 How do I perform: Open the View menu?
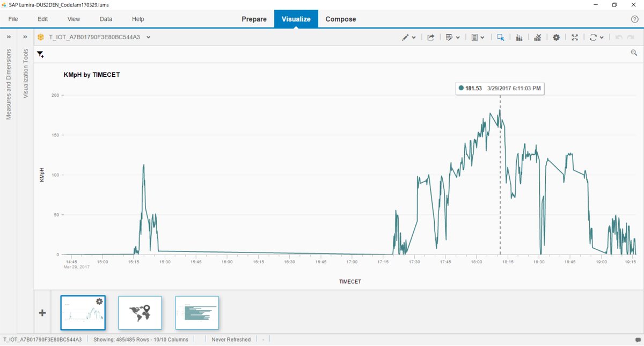click(x=74, y=19)
